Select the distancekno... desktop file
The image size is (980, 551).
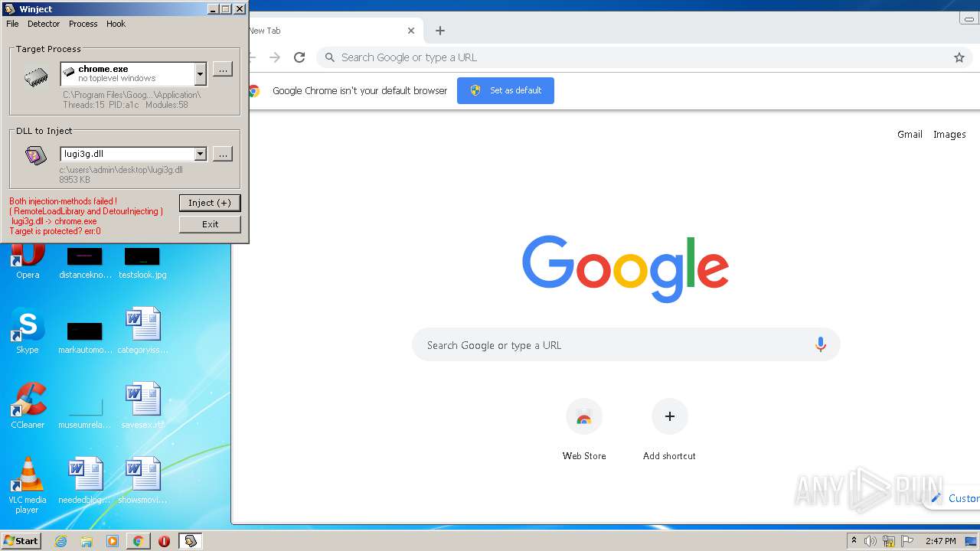[85, 262]
